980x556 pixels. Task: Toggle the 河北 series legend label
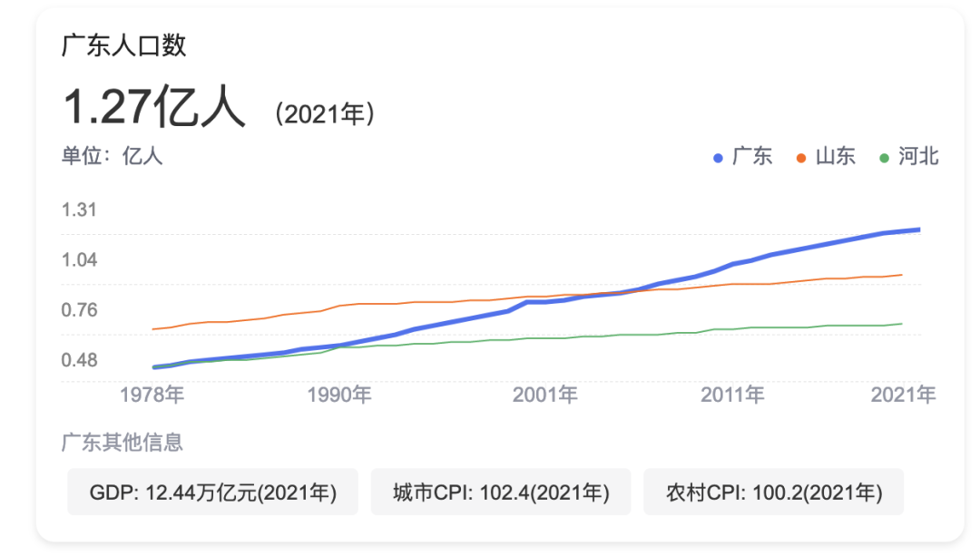(919, 157)
